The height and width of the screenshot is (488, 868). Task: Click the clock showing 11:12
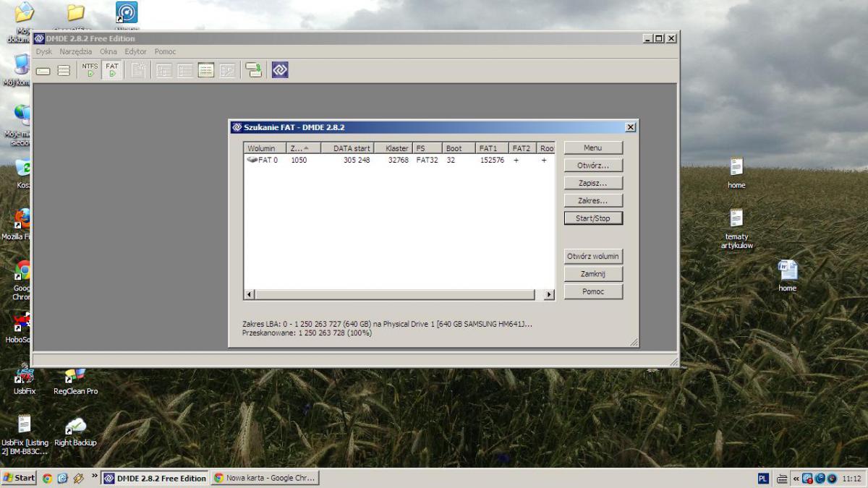853,478
